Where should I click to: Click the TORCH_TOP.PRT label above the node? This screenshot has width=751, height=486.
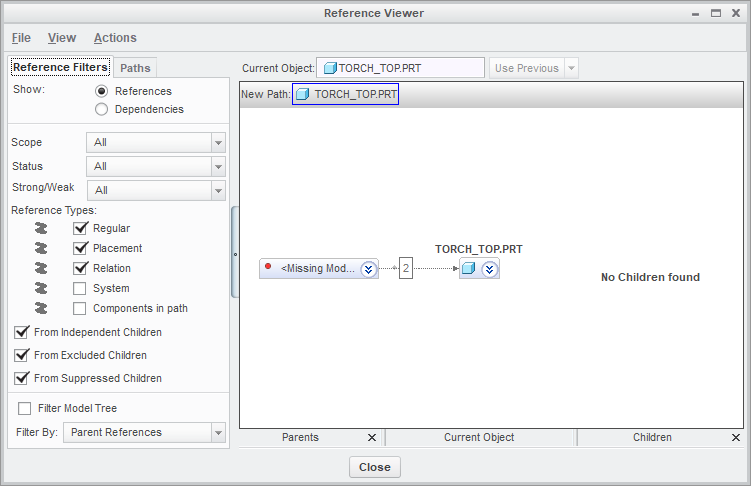tap(478, 249)
